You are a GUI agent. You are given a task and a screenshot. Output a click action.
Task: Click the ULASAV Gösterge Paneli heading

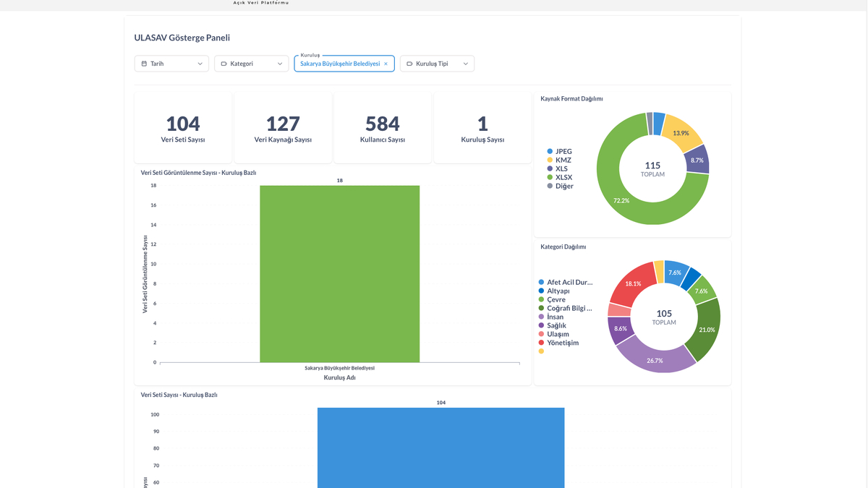coord(182,38)
